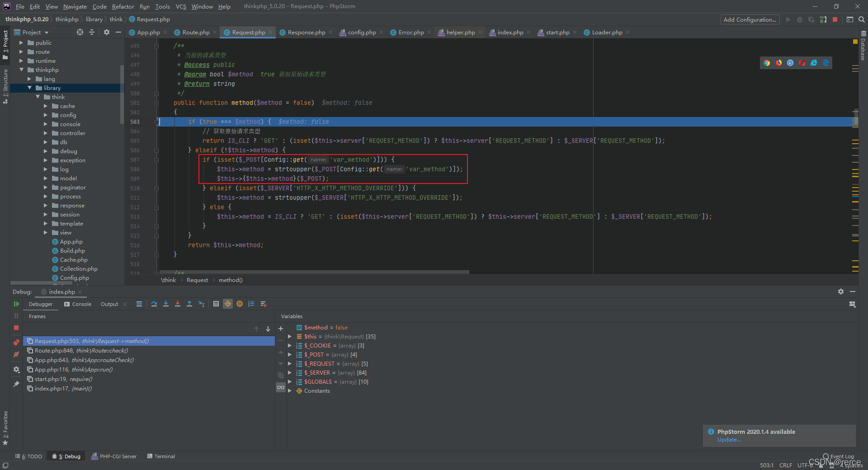Add a new watch with the plus icon

281,329
